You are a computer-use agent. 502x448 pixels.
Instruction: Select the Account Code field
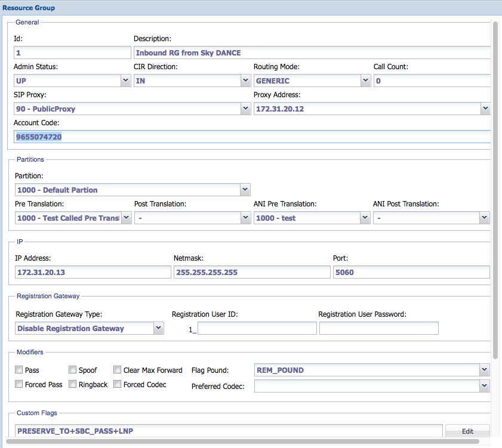coord(252,137)
